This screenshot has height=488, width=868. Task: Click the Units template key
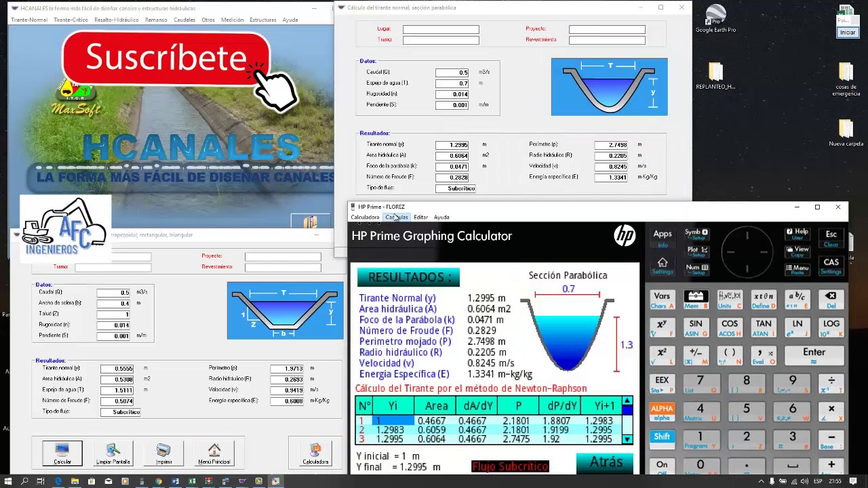(x=729, y=299)
